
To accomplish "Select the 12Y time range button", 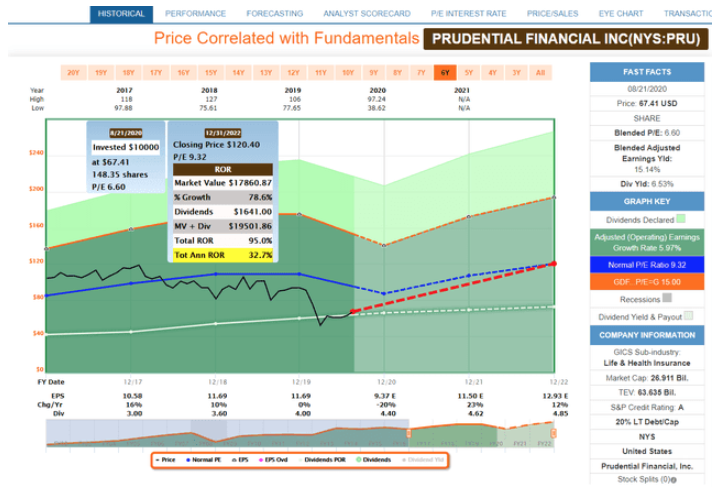I will point(293,73).
